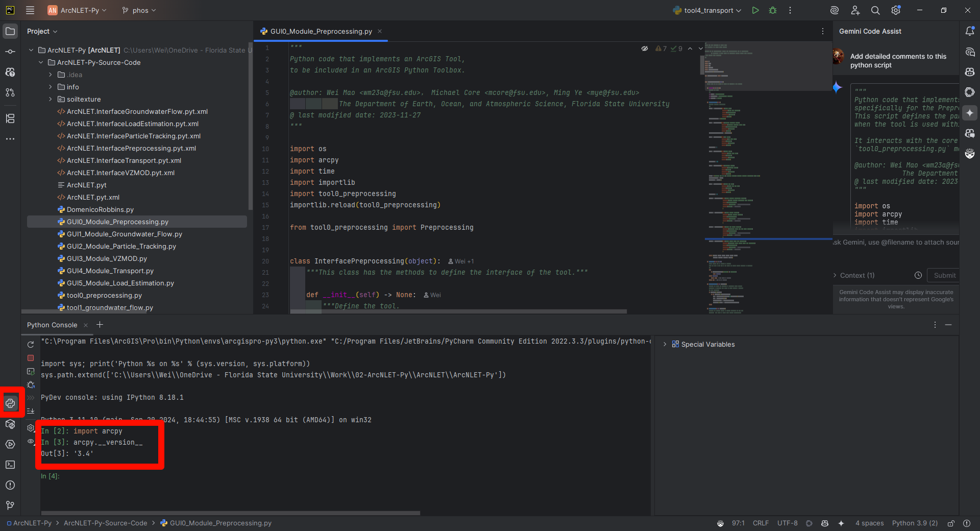Open the tool4_transport run configuration dropdown

(x=707, y=10)
